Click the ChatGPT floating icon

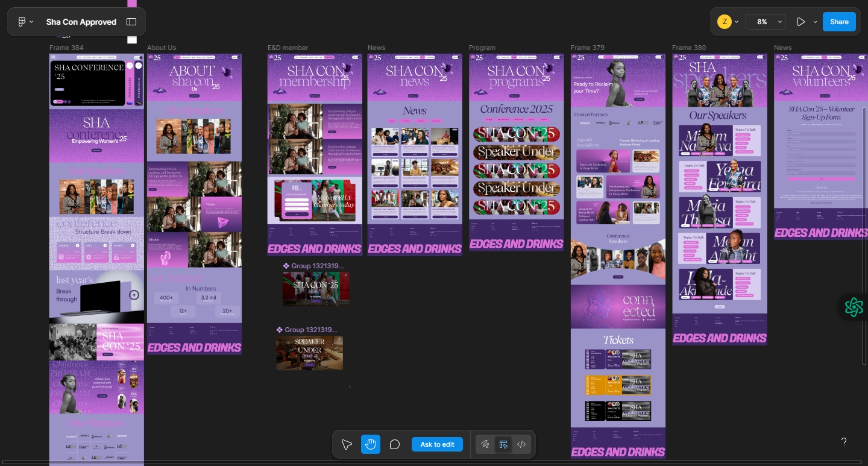(854, 307)
